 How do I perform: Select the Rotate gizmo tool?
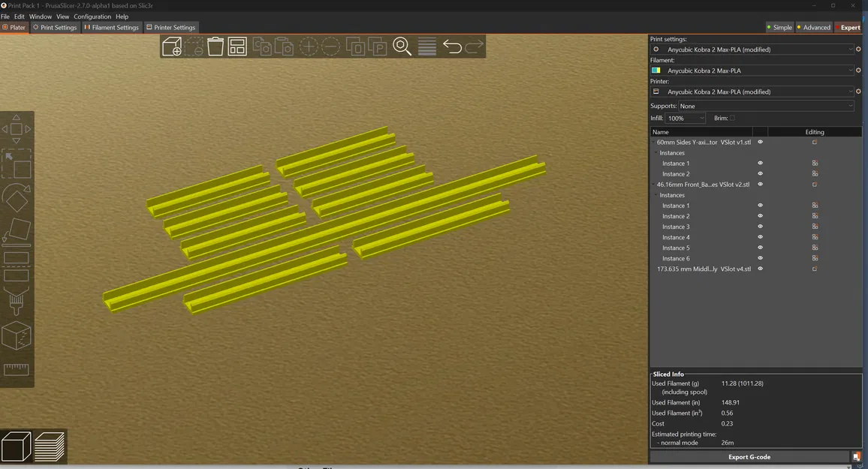point(16,197)
